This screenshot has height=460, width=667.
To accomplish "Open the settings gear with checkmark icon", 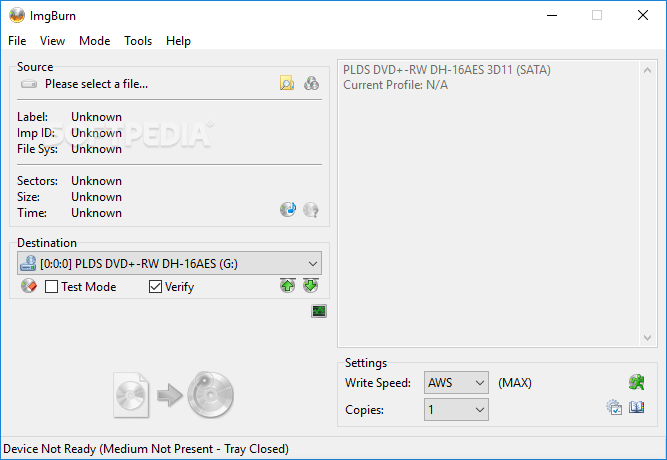I will tap(614, 407).
